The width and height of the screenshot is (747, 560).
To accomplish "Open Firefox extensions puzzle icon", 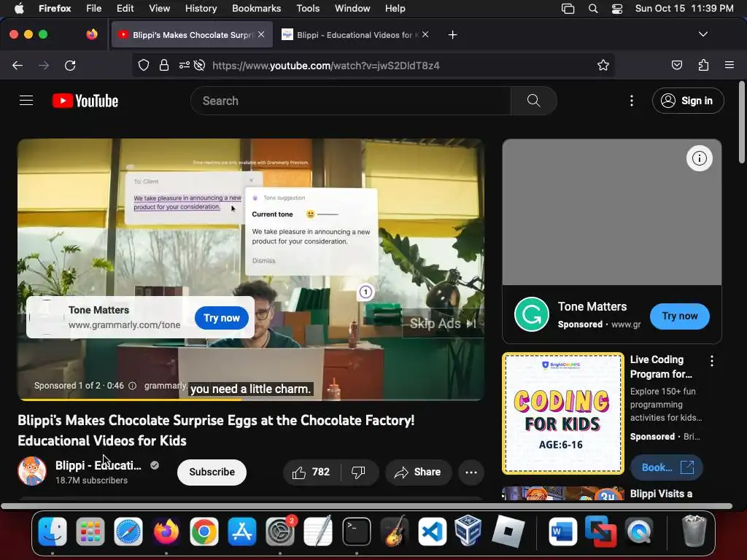I will (703, 65).
